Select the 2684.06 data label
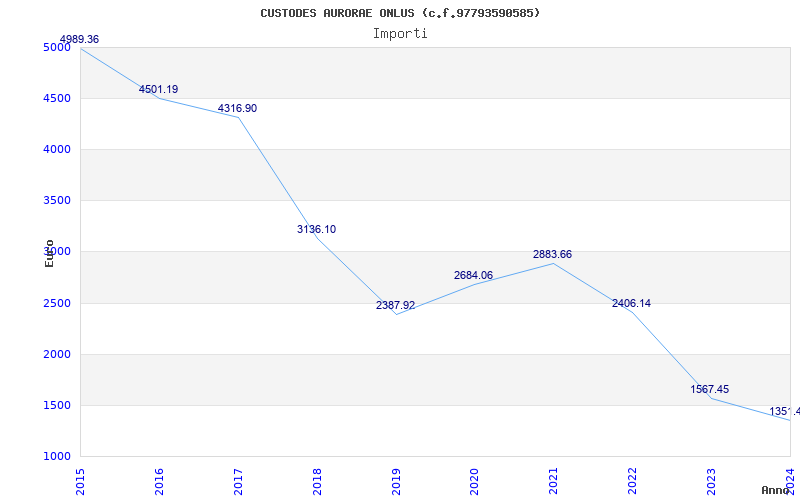 (473, 275)
